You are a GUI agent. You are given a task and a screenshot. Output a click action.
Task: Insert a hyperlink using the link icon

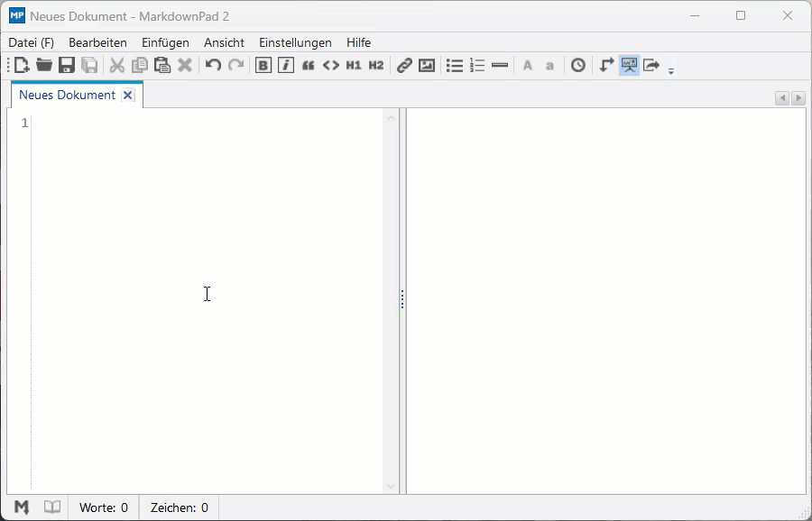[x=404, y=65]
